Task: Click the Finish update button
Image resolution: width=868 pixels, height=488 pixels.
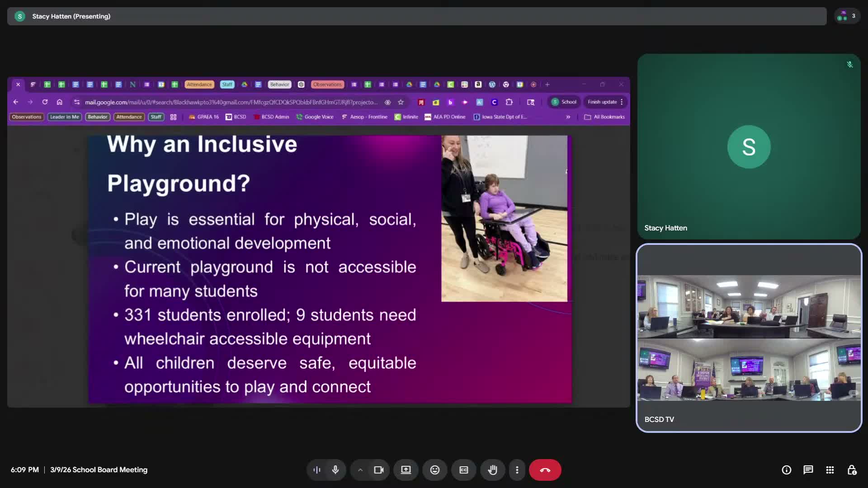Action: pyautogui.click(x=602, y=102)
